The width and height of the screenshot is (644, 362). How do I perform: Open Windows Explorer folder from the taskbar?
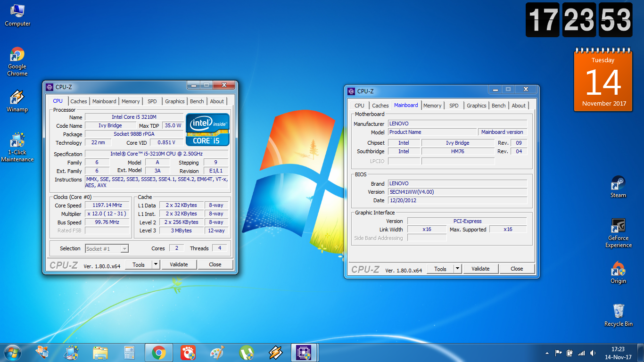pyautogui.click(x=100, y=353)
